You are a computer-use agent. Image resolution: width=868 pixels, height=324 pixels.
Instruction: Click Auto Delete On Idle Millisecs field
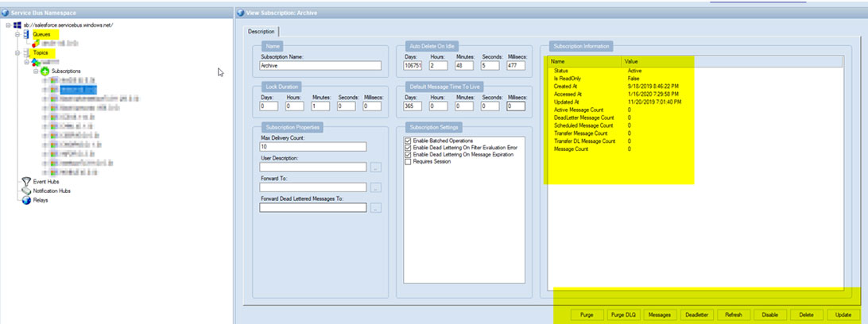point(515,66)
